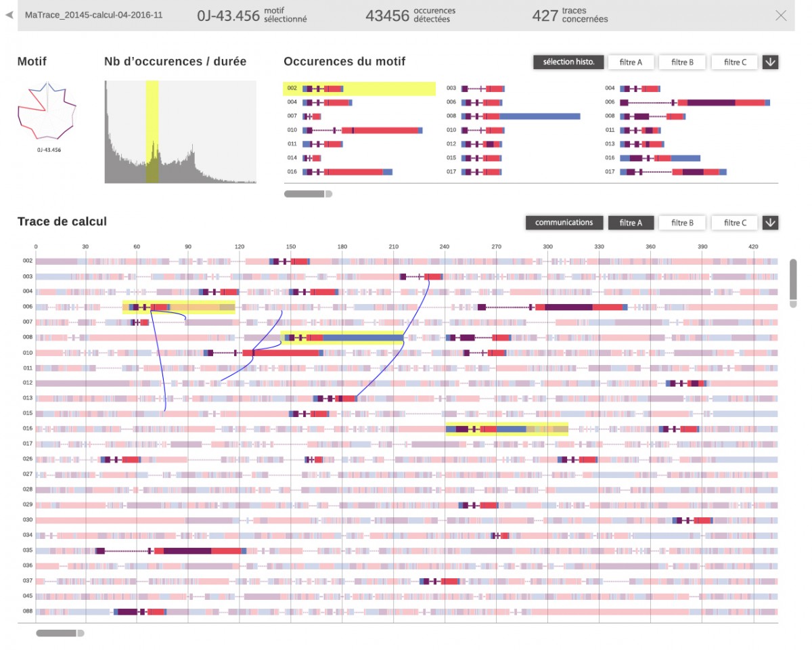Select highlighted occurrence 002 in the list

click(359, 89)
